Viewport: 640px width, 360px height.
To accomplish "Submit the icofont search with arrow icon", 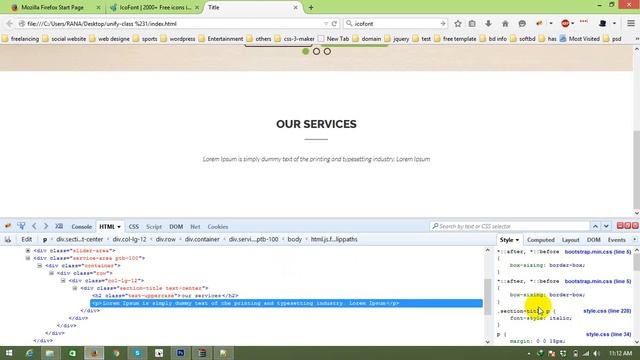I will 443,24.
